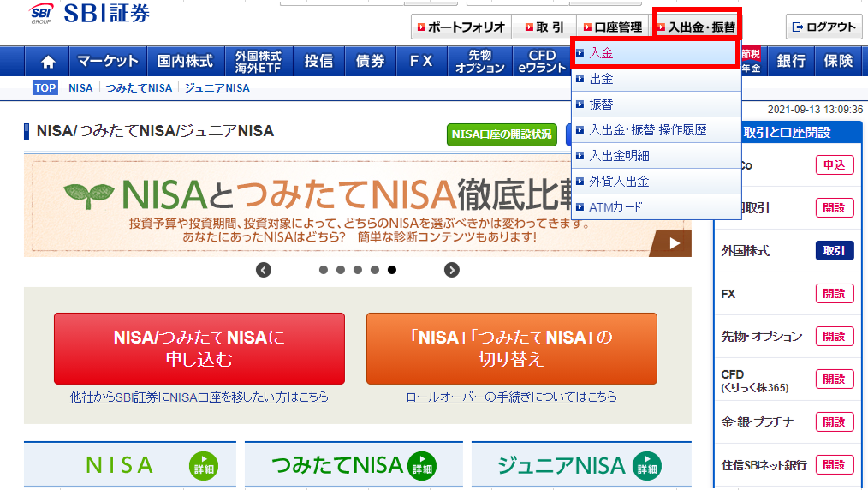Click 取引 button beside 外国株式
This screenshot has width=868, height=490.
pos(835,251)
